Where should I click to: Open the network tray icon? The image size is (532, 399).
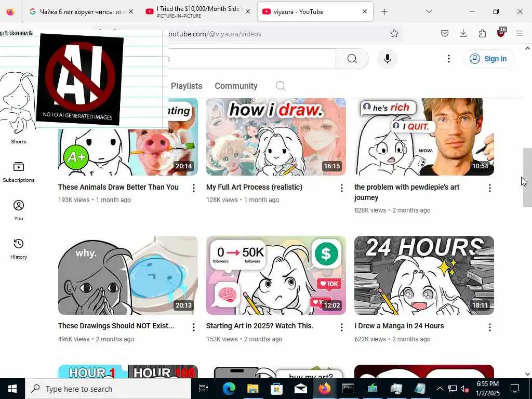[x=453, y=389]
